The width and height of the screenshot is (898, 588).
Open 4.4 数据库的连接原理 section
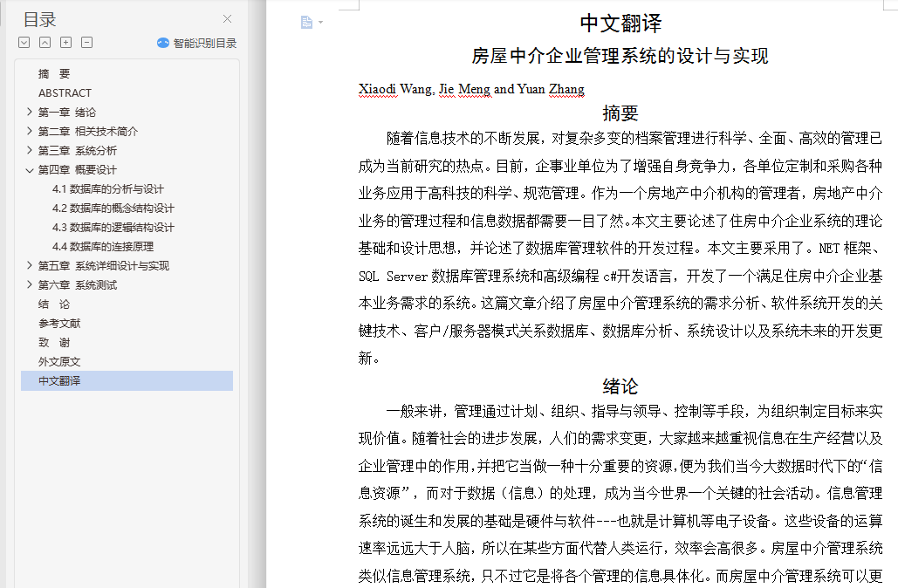point(102,246)
